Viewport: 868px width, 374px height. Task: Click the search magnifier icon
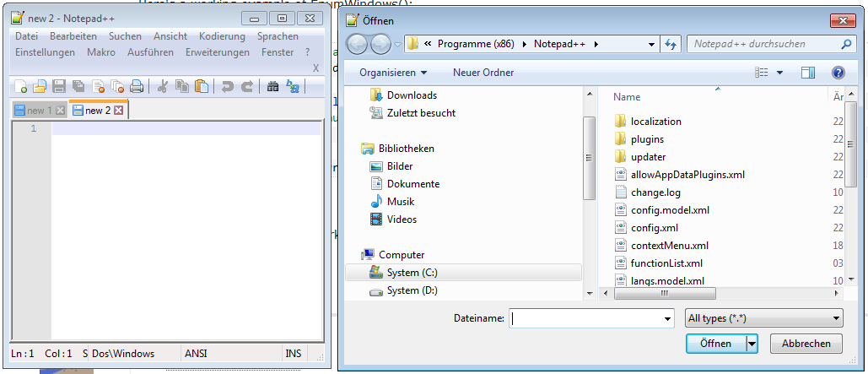845,44
